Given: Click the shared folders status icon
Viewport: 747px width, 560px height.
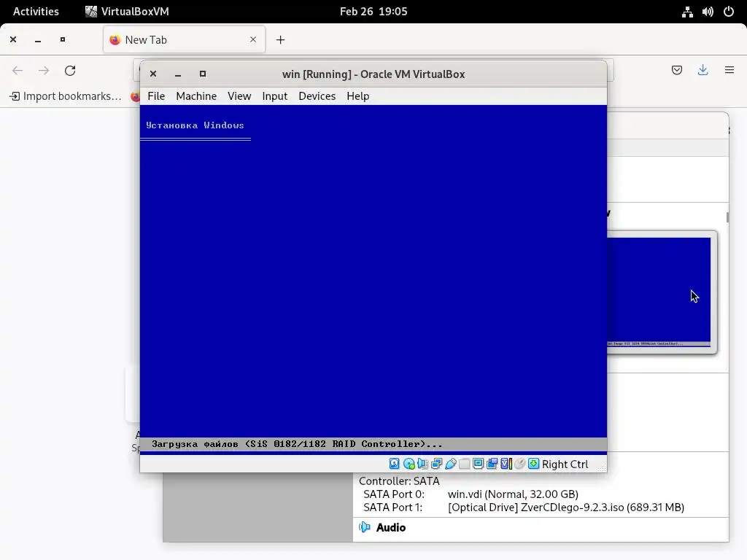Looking at the screenshot, I should [465, 464].
